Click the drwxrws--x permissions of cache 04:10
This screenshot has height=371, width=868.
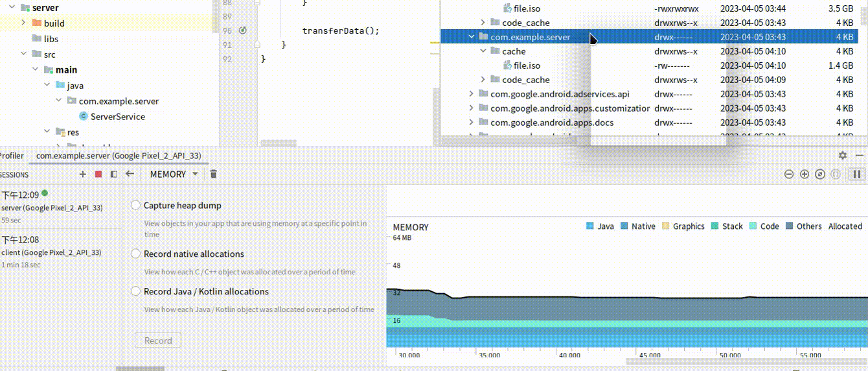click(676, 51)
